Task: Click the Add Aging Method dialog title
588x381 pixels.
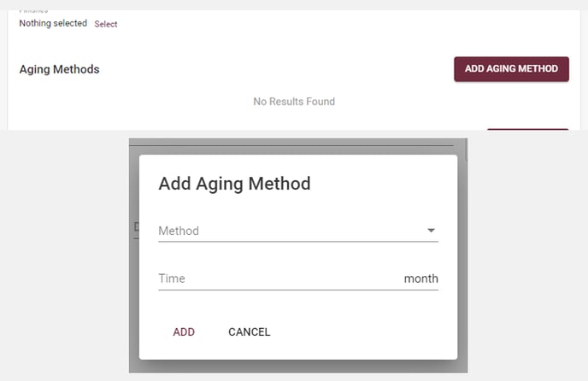Action: (x=234, y=184)
